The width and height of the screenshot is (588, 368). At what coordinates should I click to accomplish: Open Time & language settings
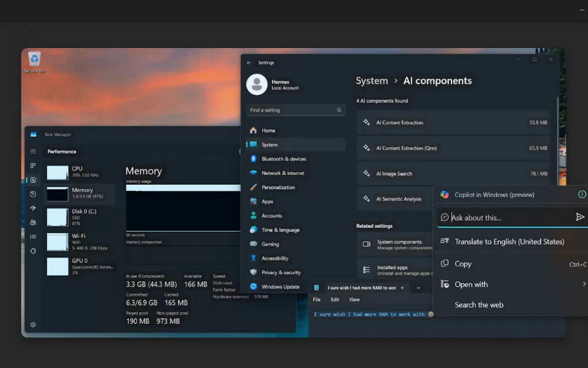[x=296, y=230]
